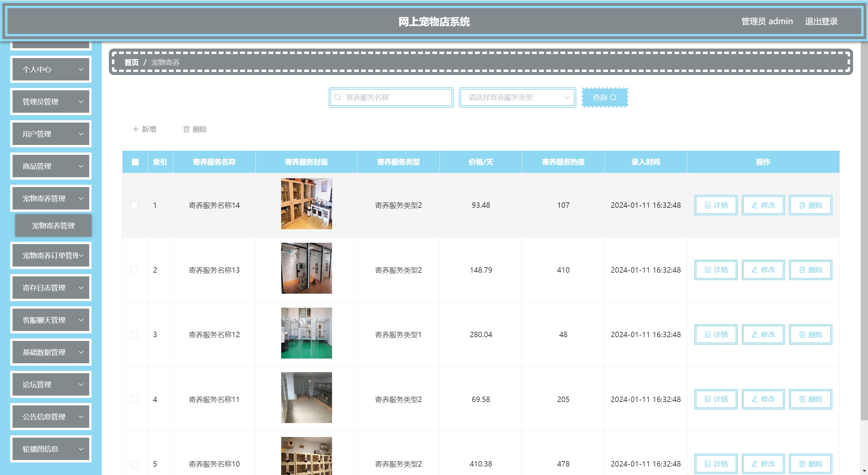
Task: Toggle the select-all checkbox in table header
Action: pyautogui.click(x=135, y=162)
